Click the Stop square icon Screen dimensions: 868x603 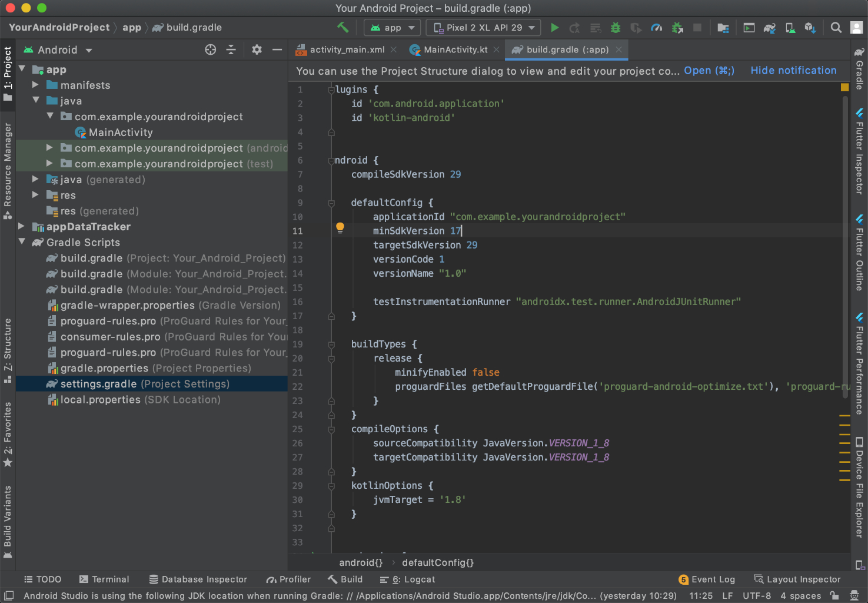pos(697,28)
